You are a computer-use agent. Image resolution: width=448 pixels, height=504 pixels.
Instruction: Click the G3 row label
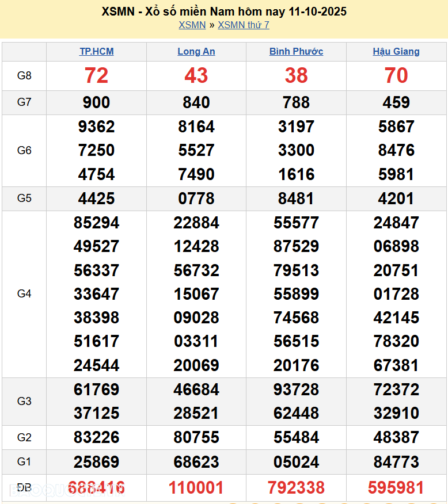tap(24, 401)
